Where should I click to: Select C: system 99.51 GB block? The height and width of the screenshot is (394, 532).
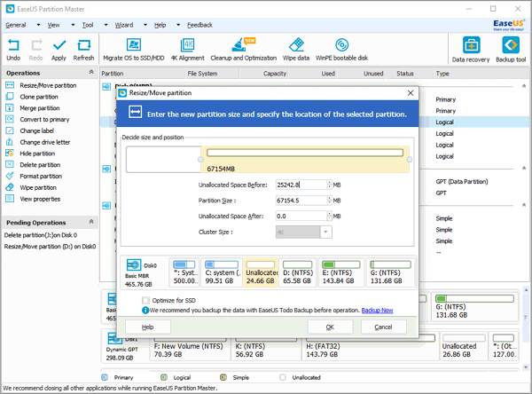(222, 272)
